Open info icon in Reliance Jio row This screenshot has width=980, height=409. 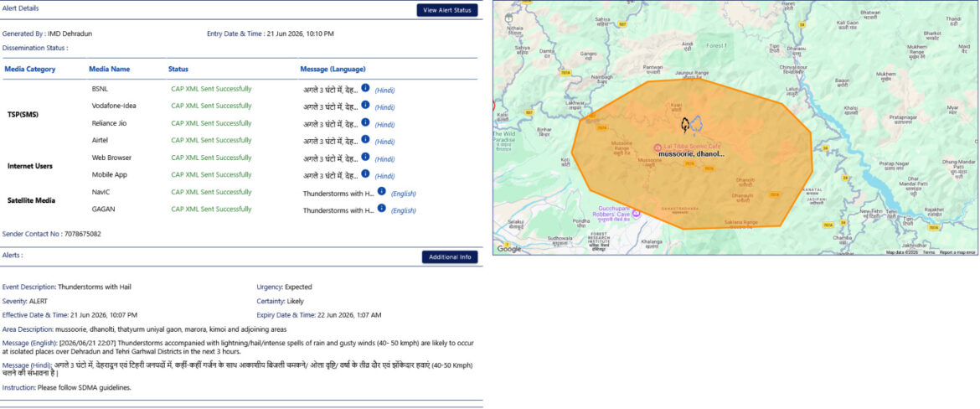[x=366, y=122]
